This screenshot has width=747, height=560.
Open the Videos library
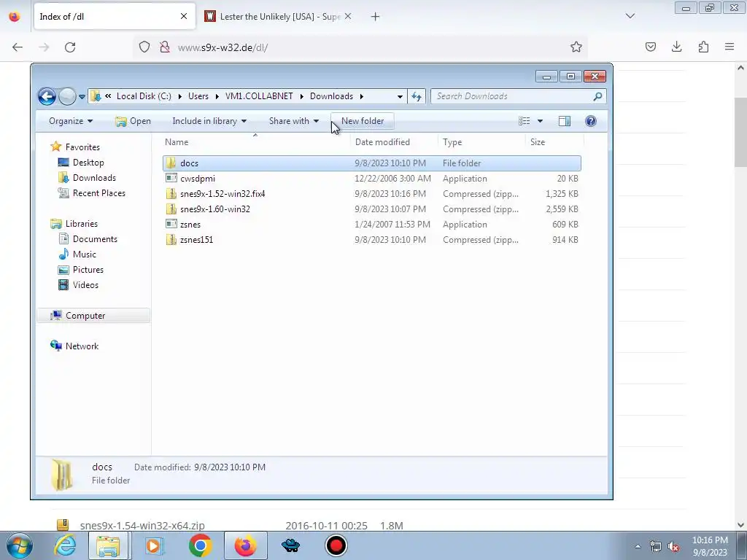[x=85, y=285]
